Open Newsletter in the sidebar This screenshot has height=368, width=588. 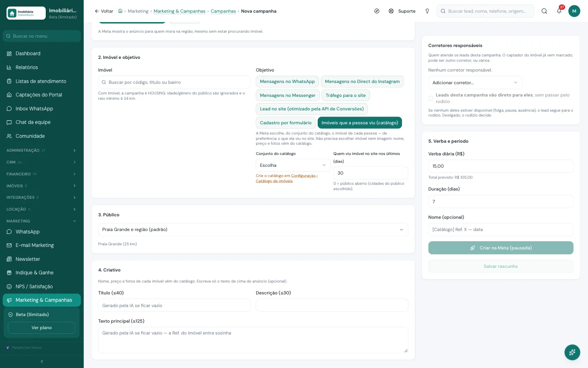coord(42,259)
